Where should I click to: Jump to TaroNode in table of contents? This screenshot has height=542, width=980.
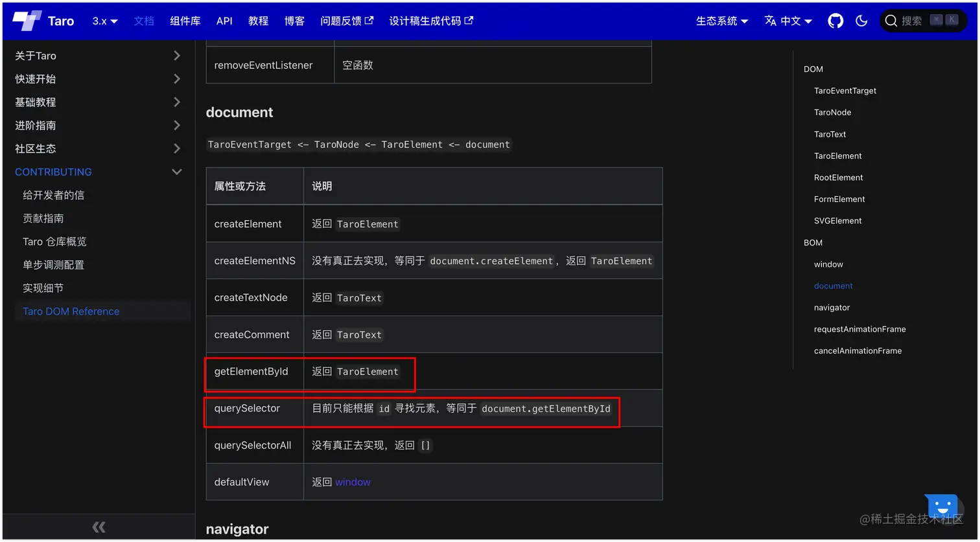click(833, 113)
